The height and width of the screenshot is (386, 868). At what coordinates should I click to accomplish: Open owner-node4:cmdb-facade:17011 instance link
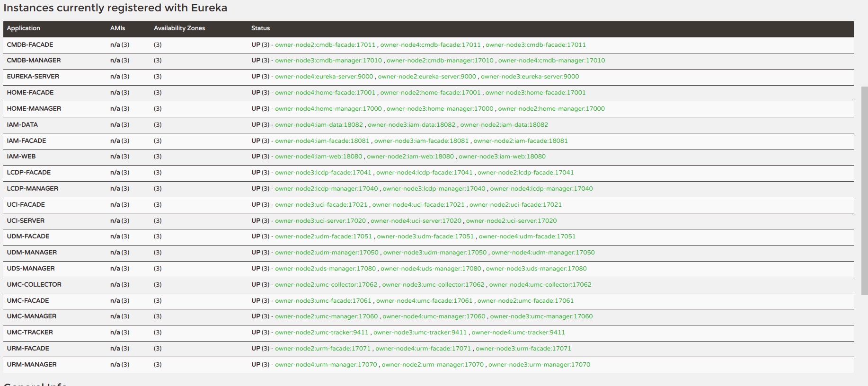430,45
